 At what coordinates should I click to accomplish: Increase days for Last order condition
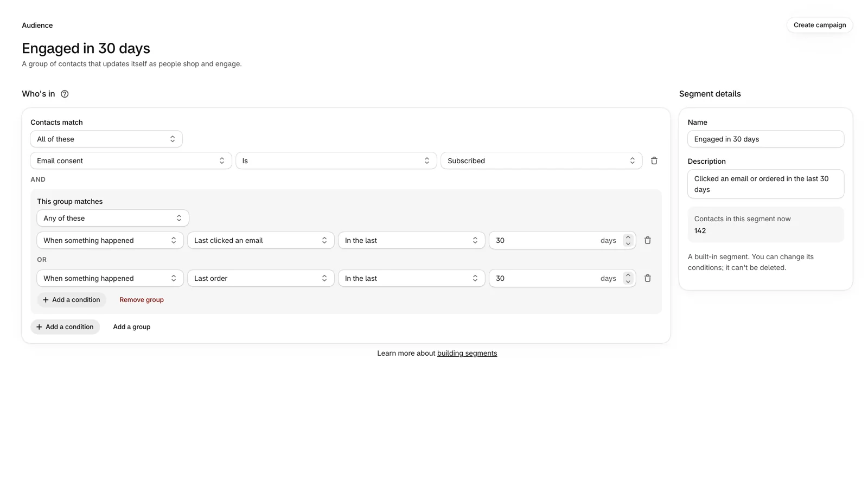click(x=628, y=275)
